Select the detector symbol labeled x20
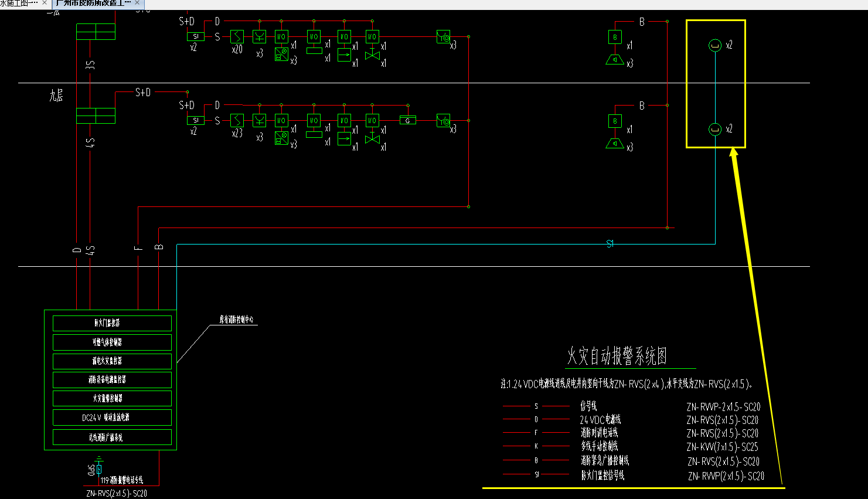 coord(237,37)
